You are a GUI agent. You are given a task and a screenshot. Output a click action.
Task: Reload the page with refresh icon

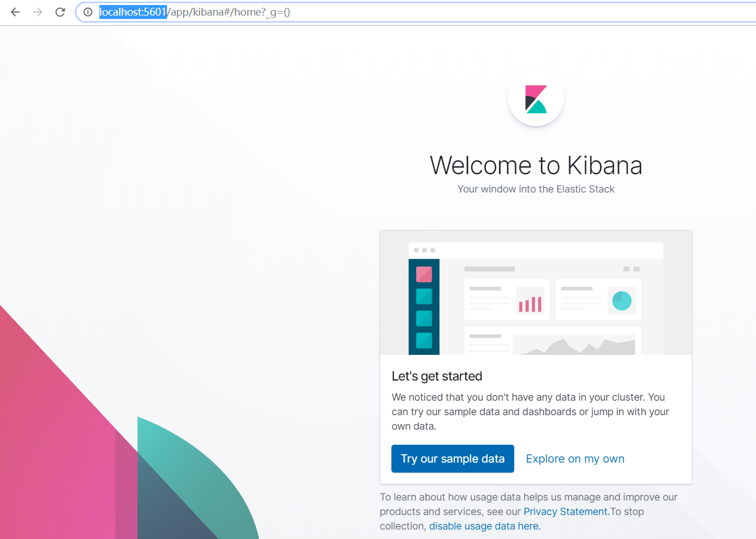point(60,12)
